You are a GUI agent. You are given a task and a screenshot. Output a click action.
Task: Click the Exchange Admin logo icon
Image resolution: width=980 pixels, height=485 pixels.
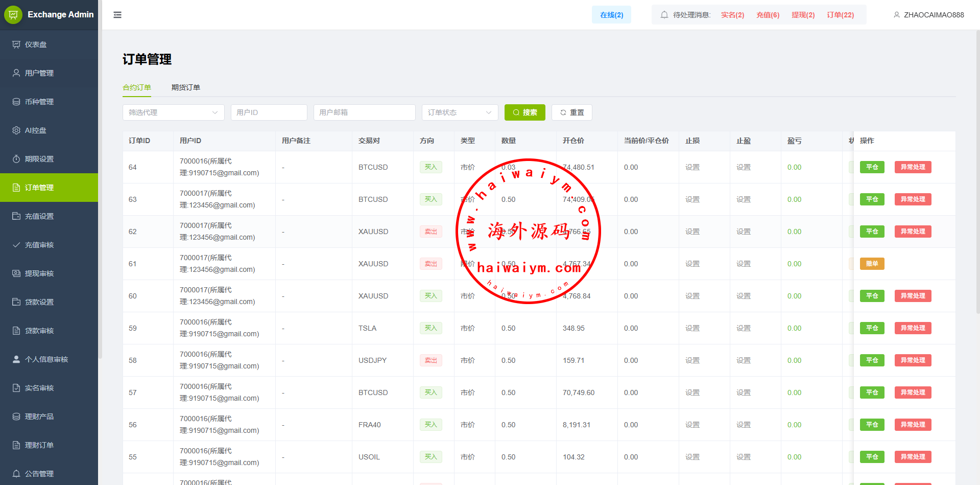[x=13, y=15]
